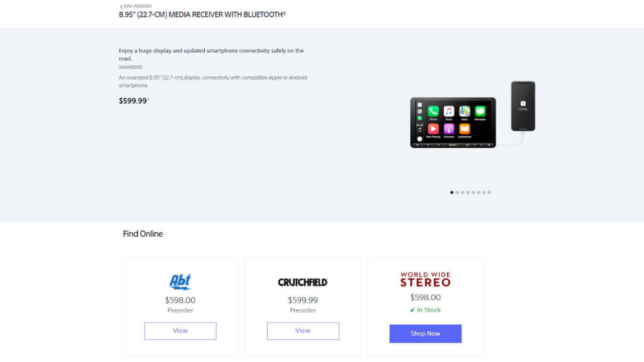Click Shop Now at World Wide Stereo

pyautogui.click(x=426, y=334)
